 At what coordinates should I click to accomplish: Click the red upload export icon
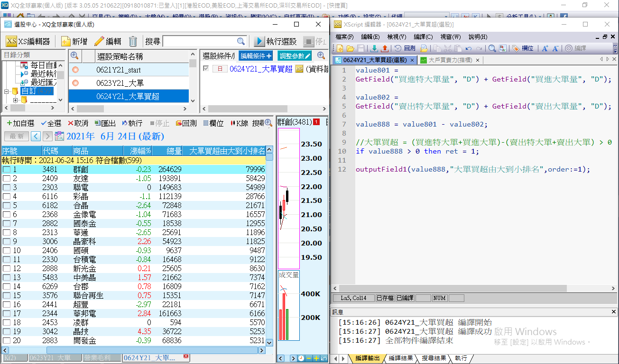pos(384,48)
